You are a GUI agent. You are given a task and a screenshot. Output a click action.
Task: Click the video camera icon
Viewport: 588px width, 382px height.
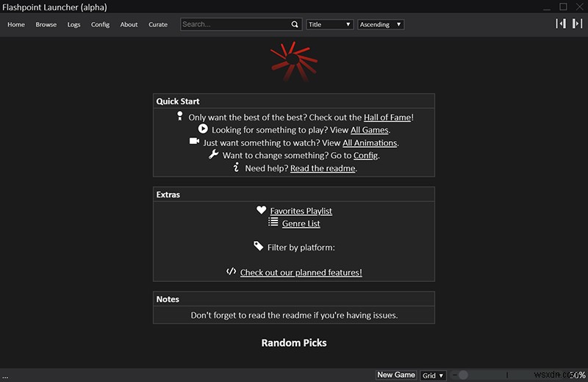pyautogui.click(x=195, y=142)
